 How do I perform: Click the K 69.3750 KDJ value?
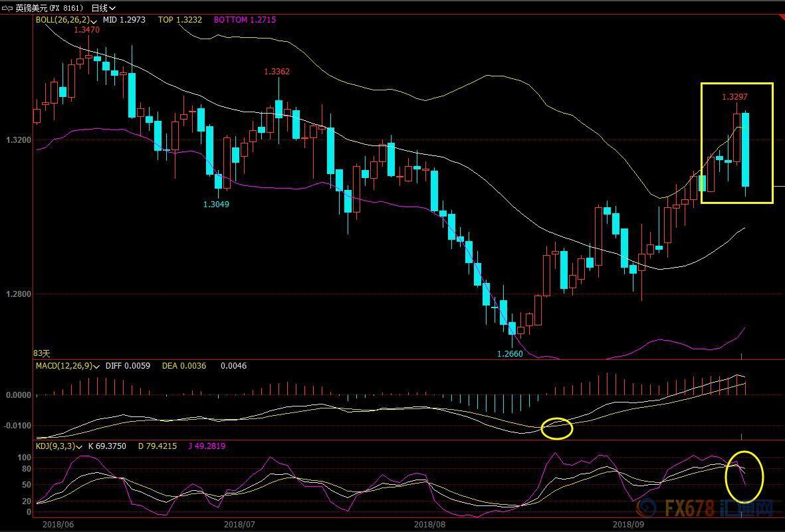pos(107,446)
